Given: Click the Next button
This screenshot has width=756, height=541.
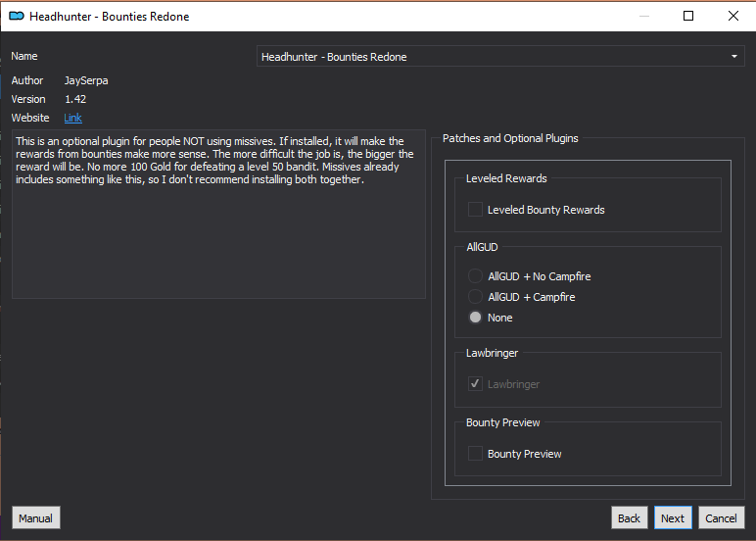Looking at the screenshot, I should coord(673,517).
